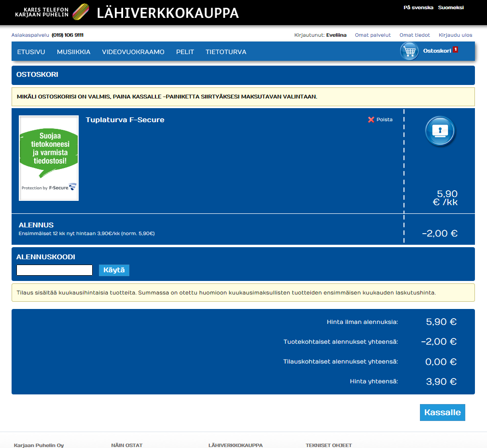Open Ostoskori link in navigation
The image size is (487, 448).
[x=437, y=51]
